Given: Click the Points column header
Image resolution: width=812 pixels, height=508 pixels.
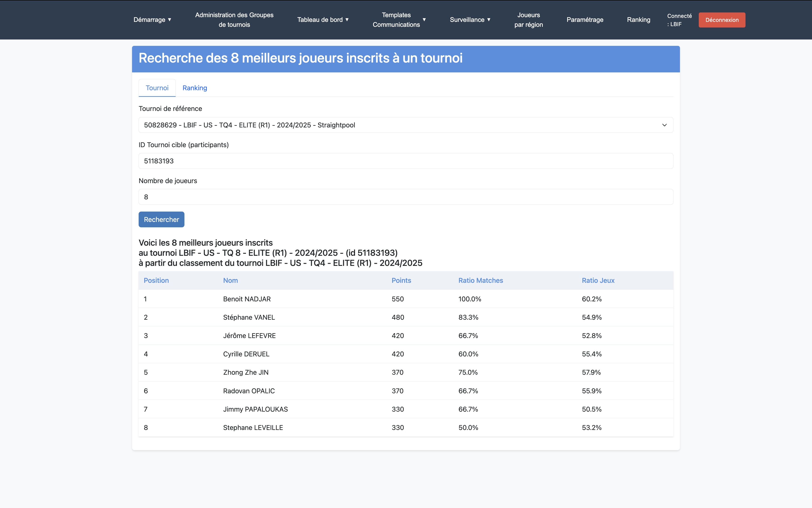Looking at the screenshot, I should point(401,280).
